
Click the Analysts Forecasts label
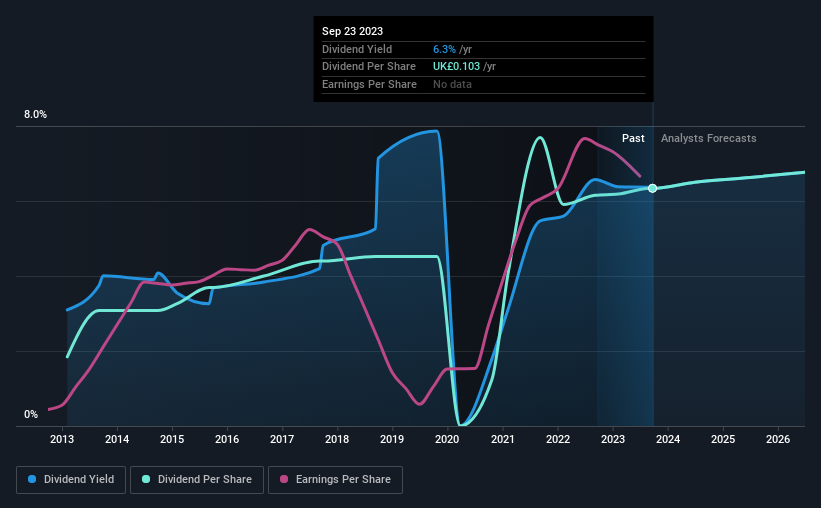click(708, 138)
